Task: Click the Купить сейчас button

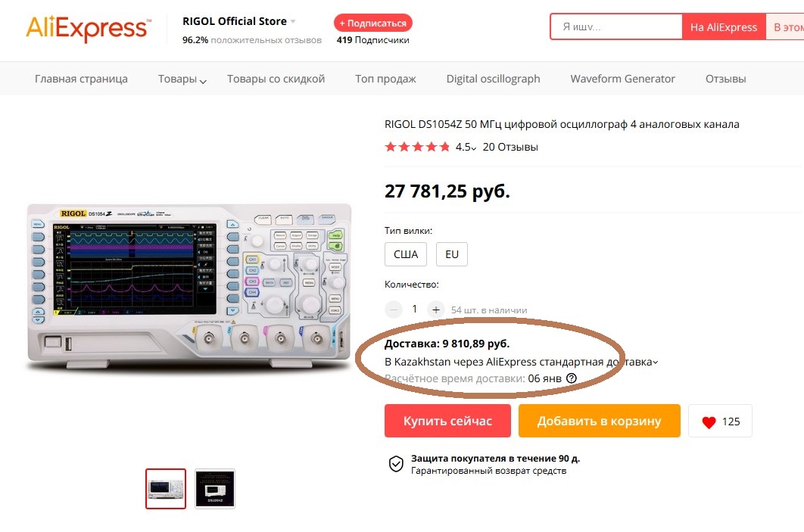Action: 447,421
